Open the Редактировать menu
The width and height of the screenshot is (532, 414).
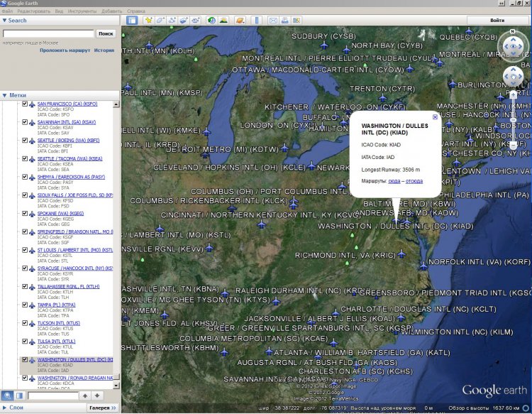tap(33, 11)
